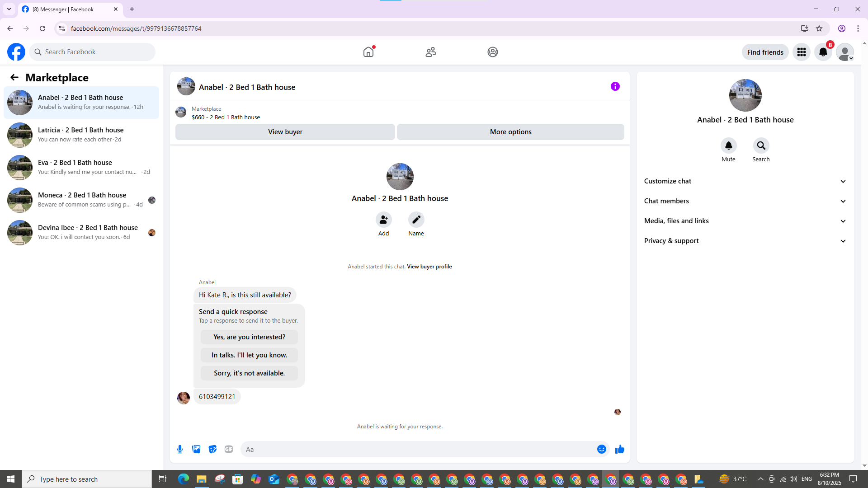
Task: Send quick reply "Yes, are you interested?"
Action: (x=249, y=337)
